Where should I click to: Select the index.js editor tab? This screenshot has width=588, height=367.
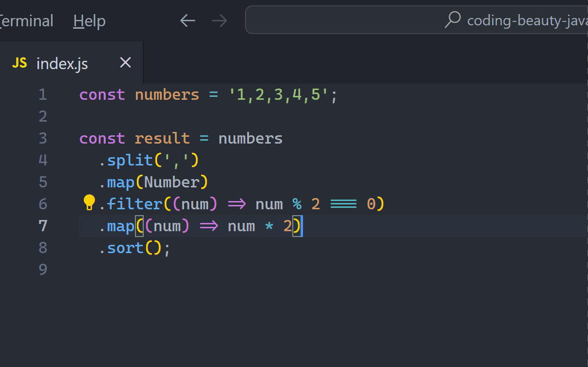tap(62, 63)
